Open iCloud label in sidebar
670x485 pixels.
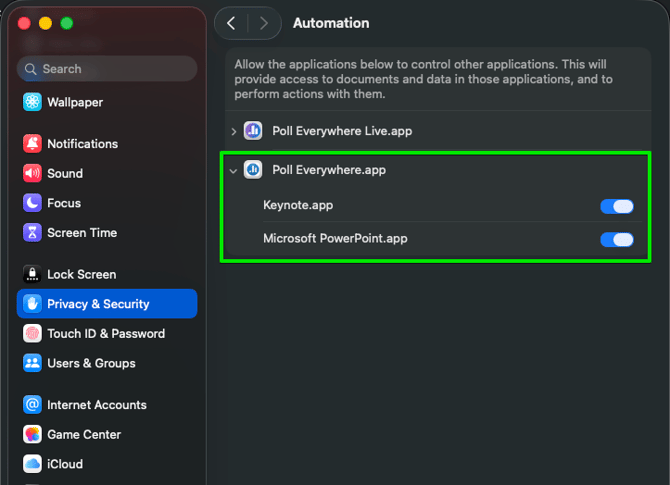coord(65,464)
